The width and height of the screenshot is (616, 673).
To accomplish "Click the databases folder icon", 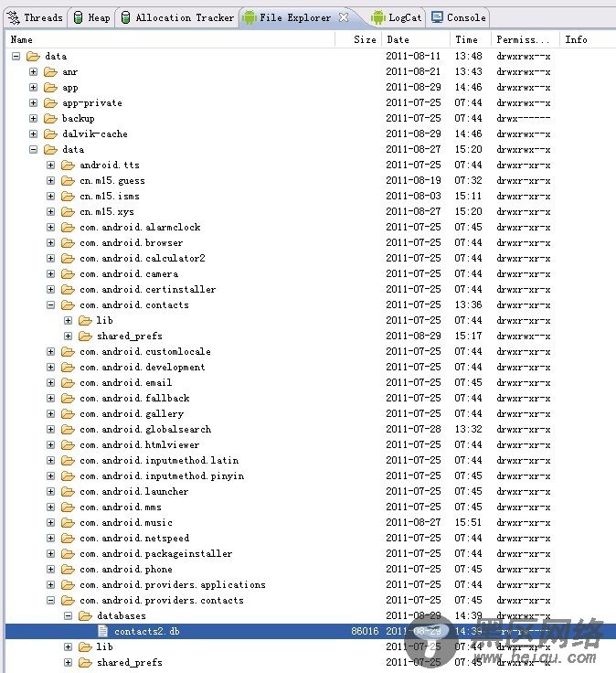I will [85, 616].
